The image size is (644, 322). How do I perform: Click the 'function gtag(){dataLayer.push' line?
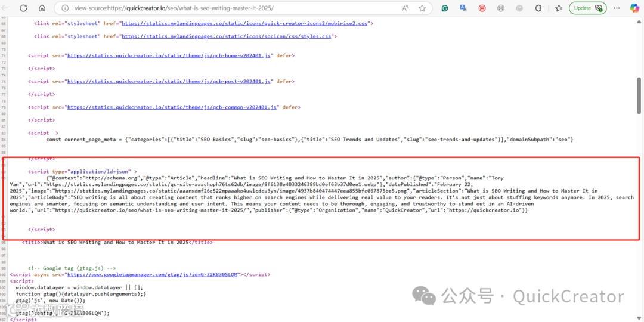tap(81, 294)
